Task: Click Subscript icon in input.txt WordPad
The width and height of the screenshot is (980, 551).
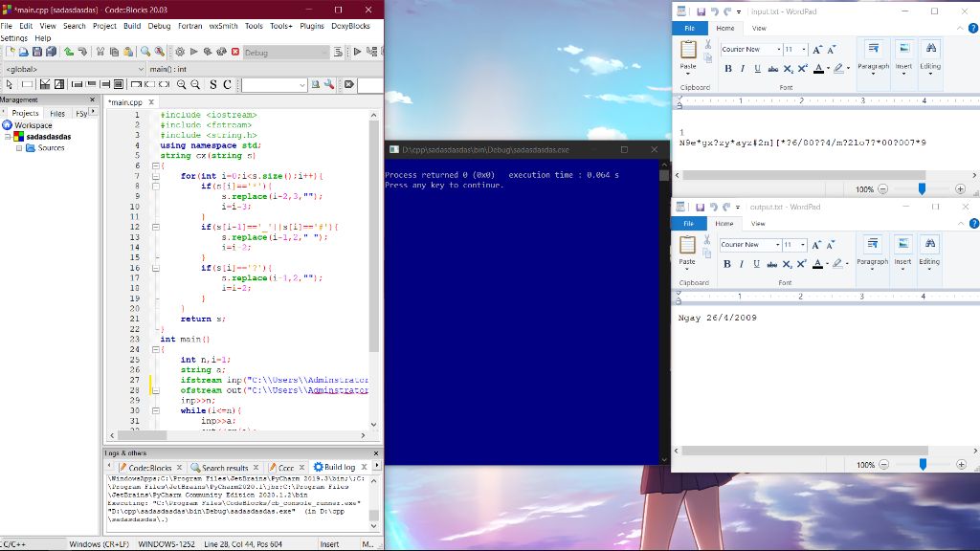Action: (x=789, y=69)
